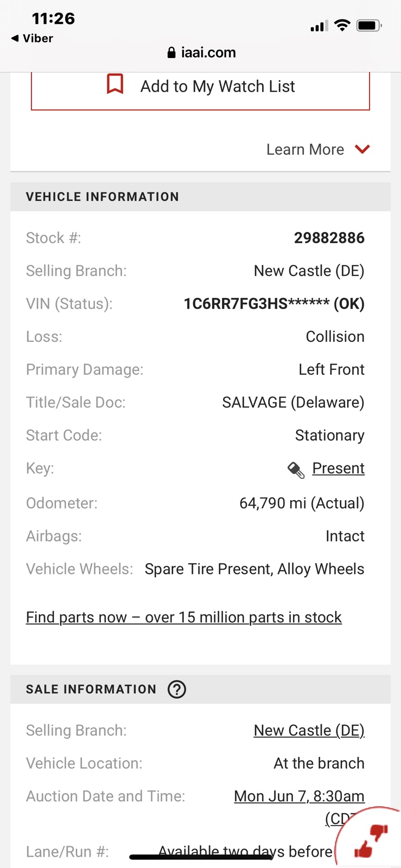This screenshot has width=401, height=868.
Task: Open Mon Jun 7, 8:30am auction link
Action: click(299, 796)
